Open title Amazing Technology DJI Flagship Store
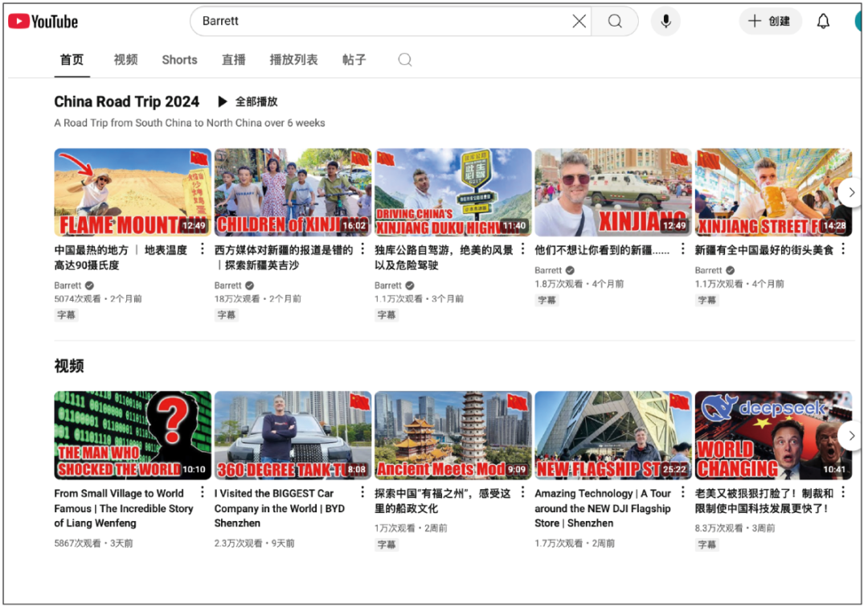This screenshot has height=612, width=868. tap(603, 508)
